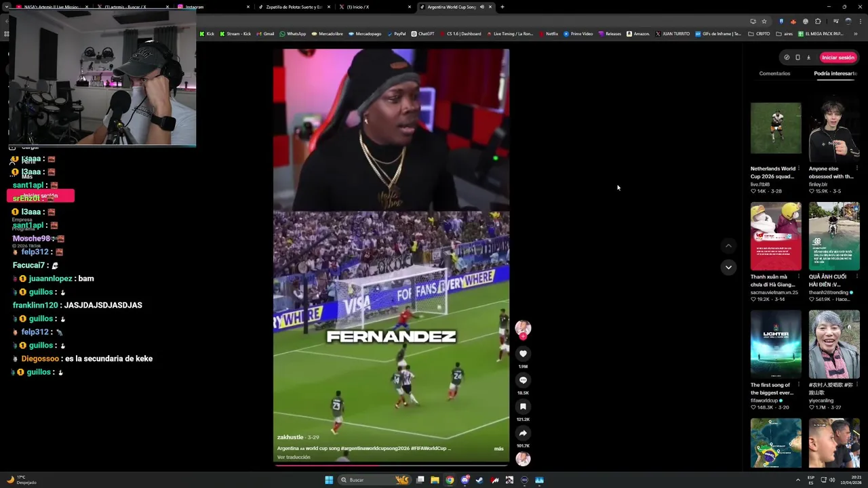868x488 pixels.
Task: Show hidden system tray icons
Action: click(798, 480)
